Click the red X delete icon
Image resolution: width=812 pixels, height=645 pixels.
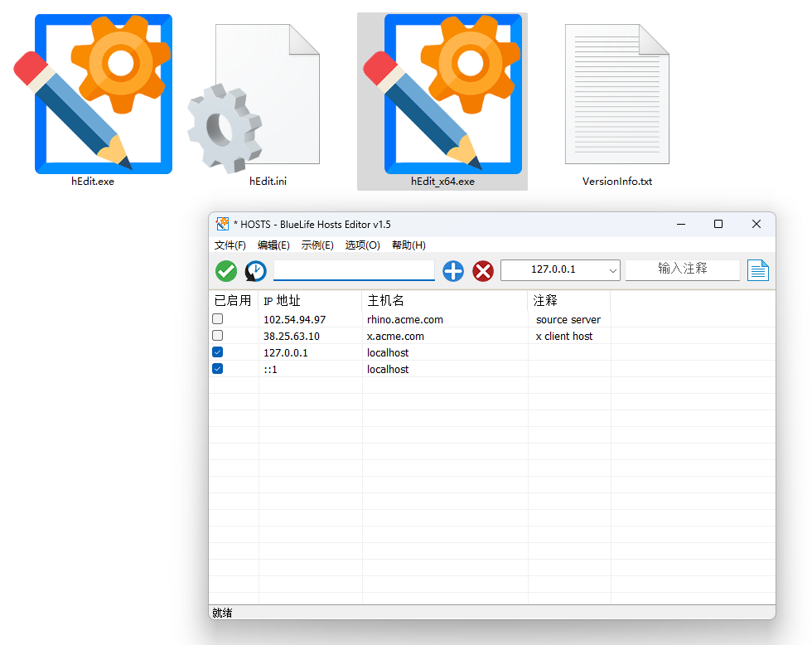[483, 270]
